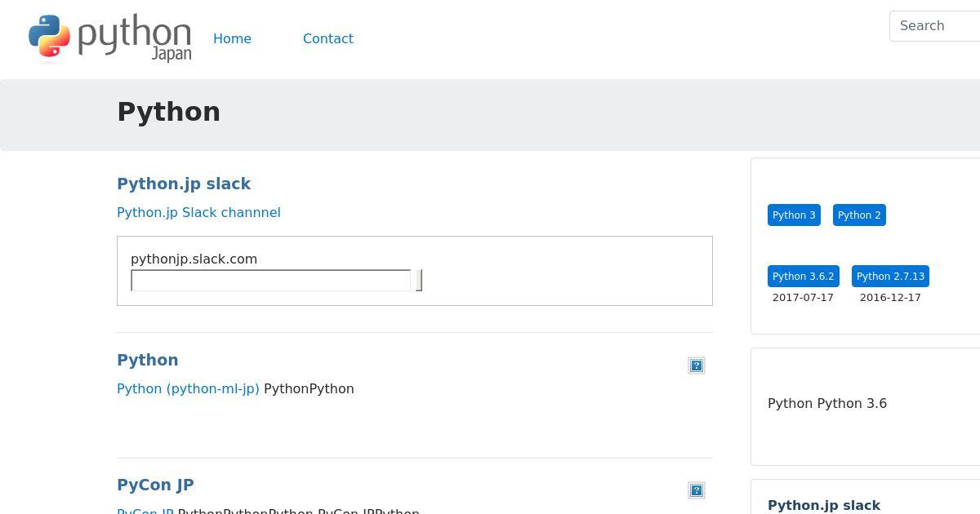Select the 2017-07-17 release date text
Image resolution: width=980 pixels, height=514 pixels.
803,298
